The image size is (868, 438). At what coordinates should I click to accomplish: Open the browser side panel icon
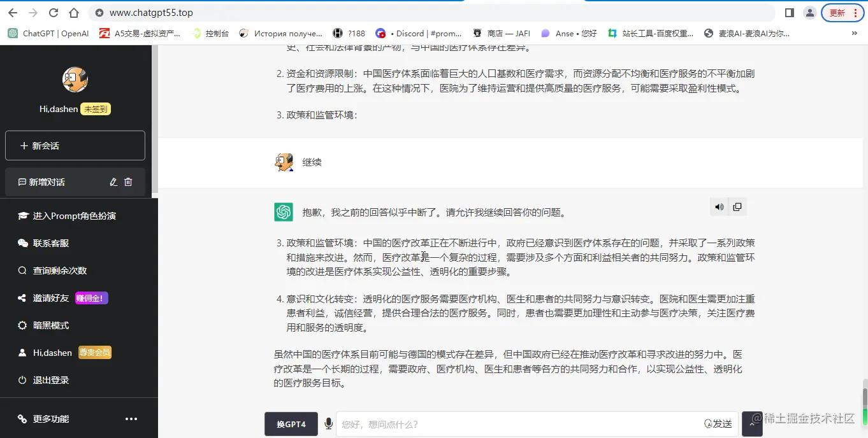pyautogui.click(x=789, y=13)
